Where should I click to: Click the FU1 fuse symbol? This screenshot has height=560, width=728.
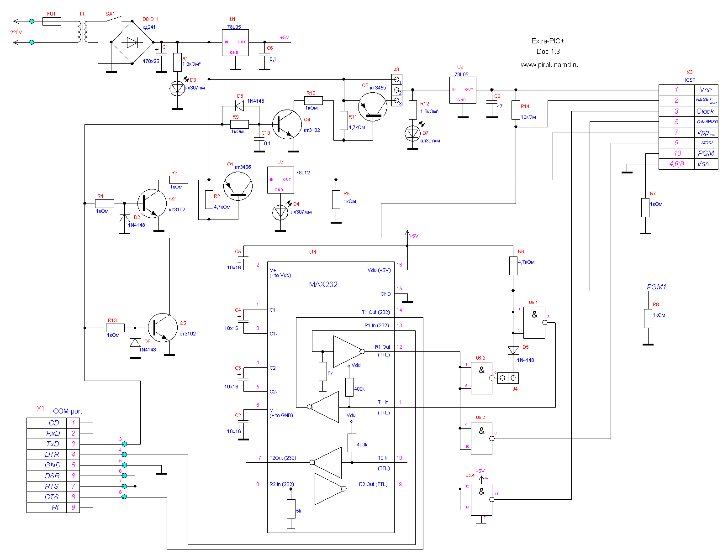(x=51, y=21)
